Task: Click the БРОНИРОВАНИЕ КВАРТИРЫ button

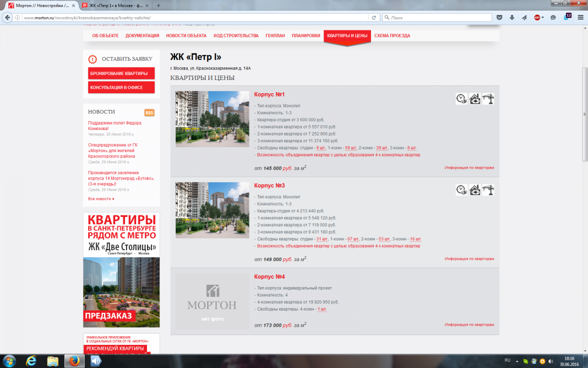Action: click(122, 74)
